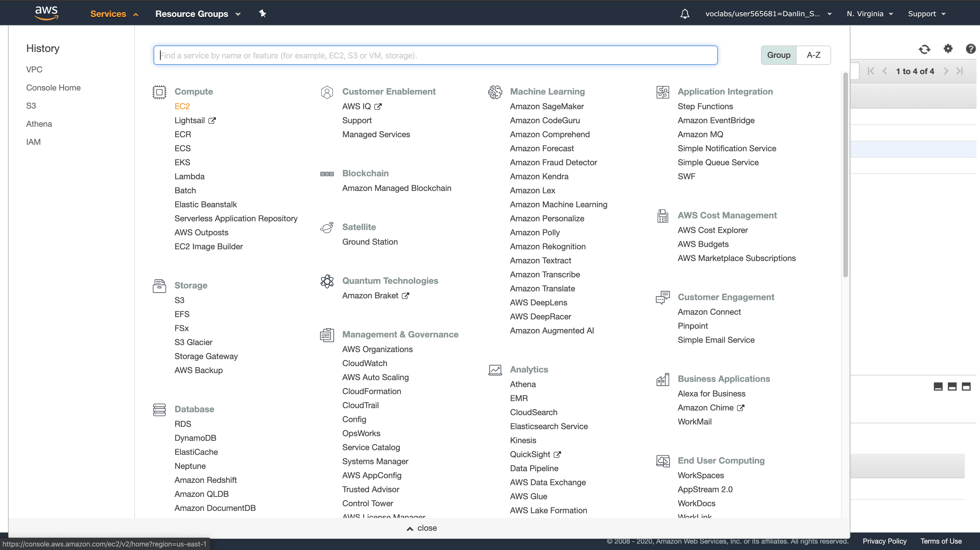This screenshot has height=550, width=980.
Task: Open the notifications bell icon
Action: pyautogui.click(x=684, y=14)
